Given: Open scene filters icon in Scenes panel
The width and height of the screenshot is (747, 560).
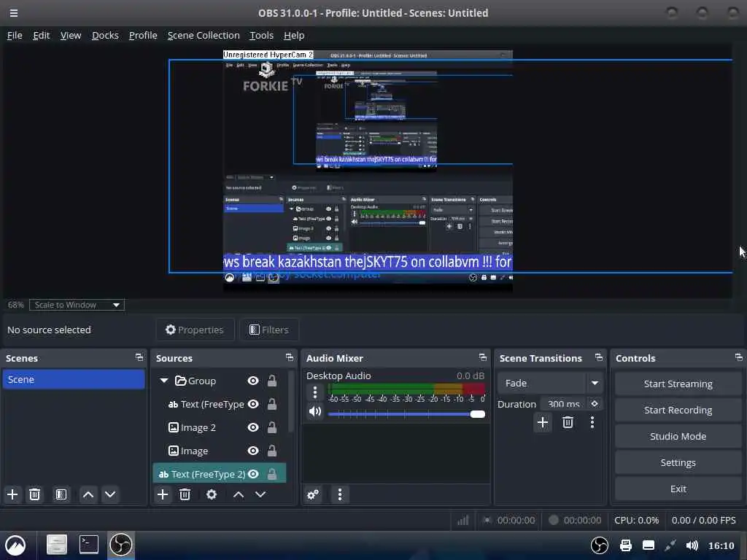Looking at the screenshot, I should pyautogui.click(x=61, y=494).
